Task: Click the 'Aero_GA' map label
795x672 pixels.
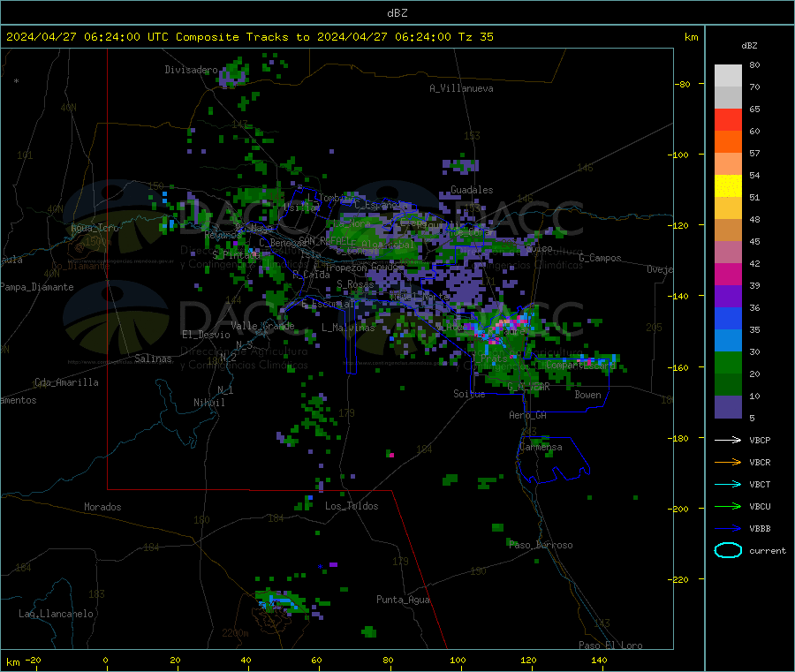Action: [x=527, y=415]
